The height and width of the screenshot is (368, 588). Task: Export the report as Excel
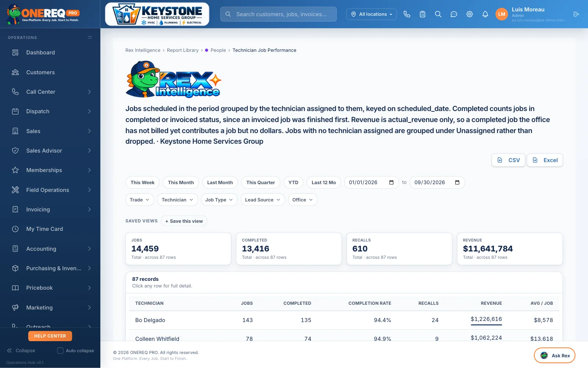545,160
